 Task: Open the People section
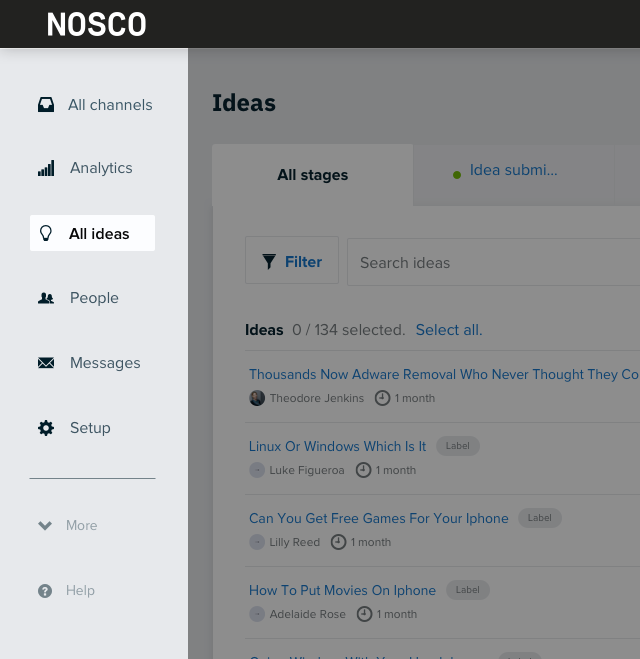[x=92, y=298]
